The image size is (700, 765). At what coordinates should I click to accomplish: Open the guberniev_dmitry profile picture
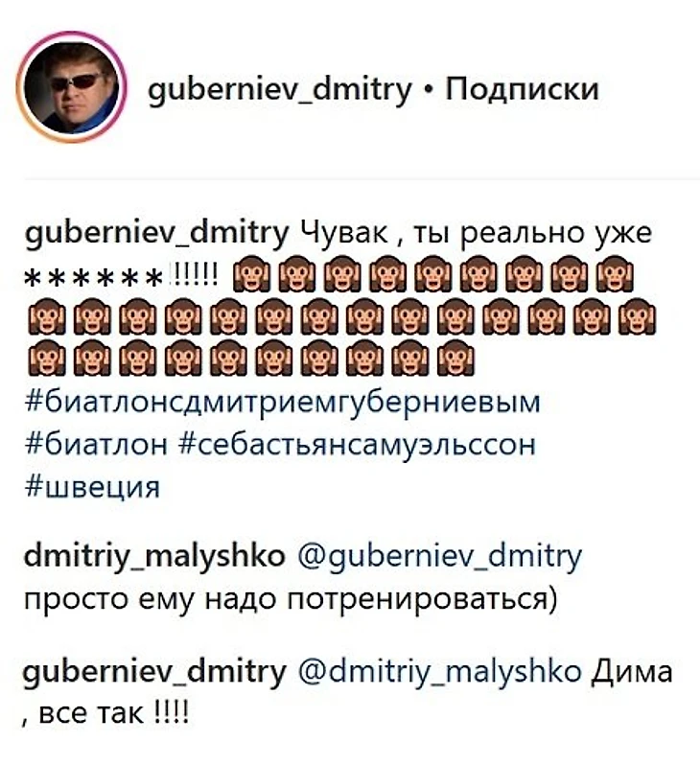(x=72, y=87)
